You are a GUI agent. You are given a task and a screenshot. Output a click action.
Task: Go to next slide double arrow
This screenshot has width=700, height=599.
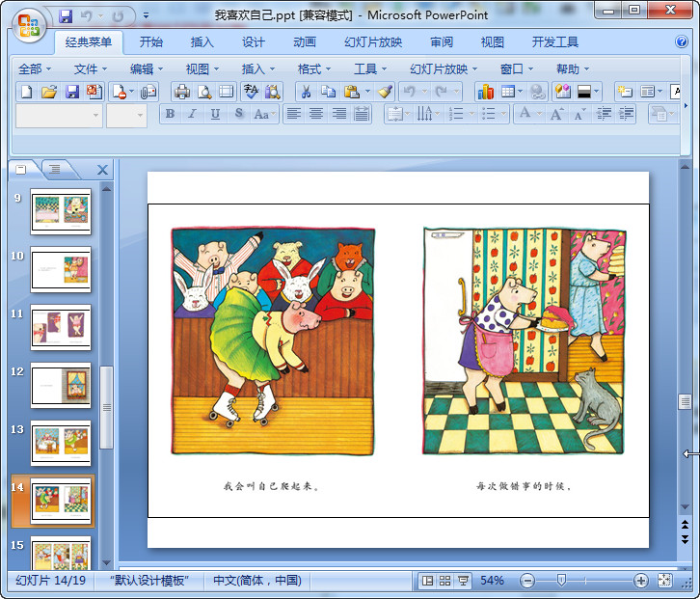click(685, 539)
